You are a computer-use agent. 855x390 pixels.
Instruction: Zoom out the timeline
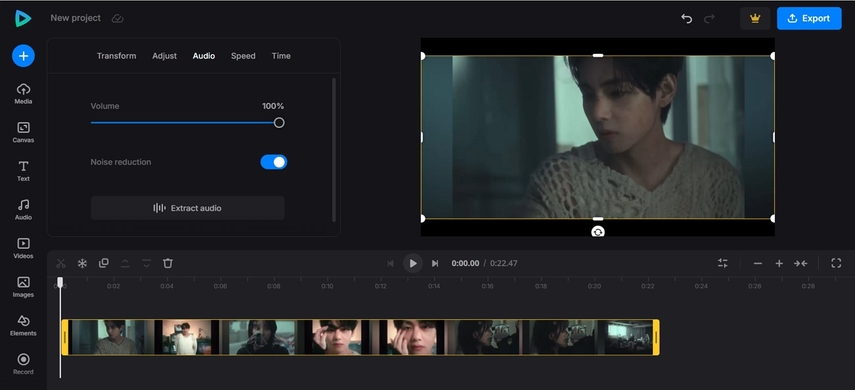[757, 263]
